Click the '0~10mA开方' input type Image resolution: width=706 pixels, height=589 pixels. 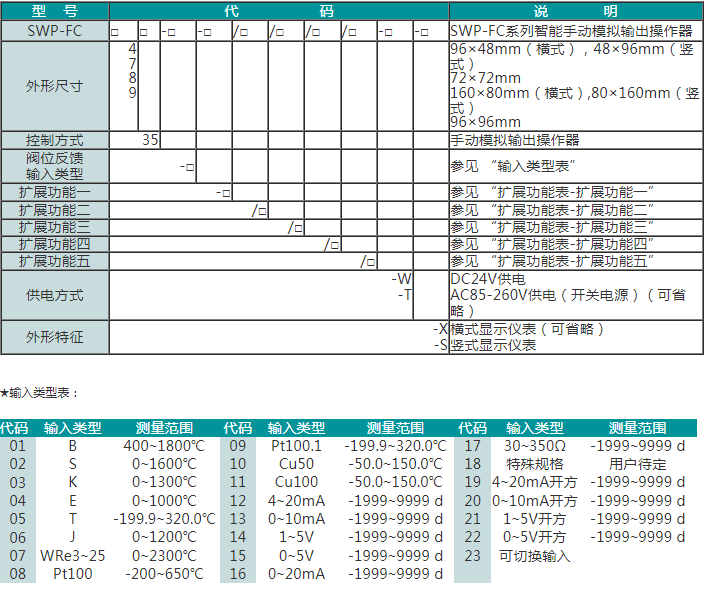click(x=534, y=501)
